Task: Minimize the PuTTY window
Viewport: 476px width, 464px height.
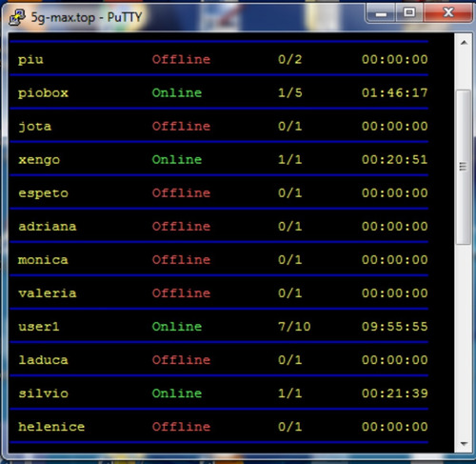Action: click(381, 13)
